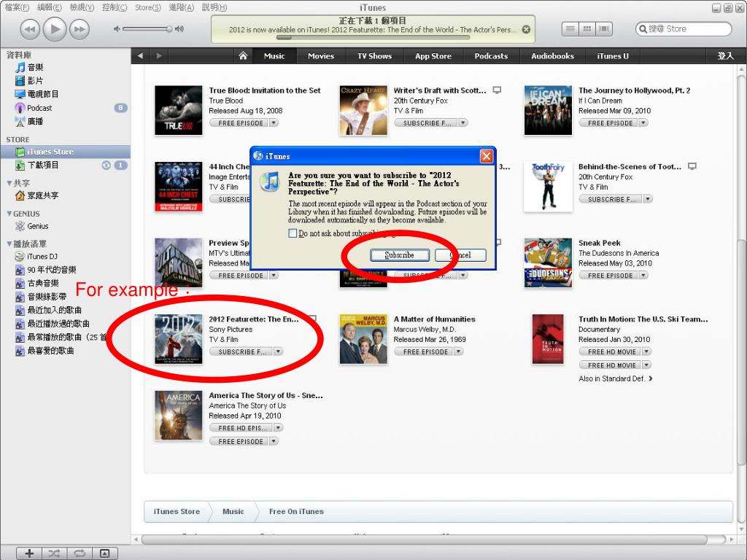Switch to list view icon
The height and width of the screenshot is (560, 747).
[570, 29]
